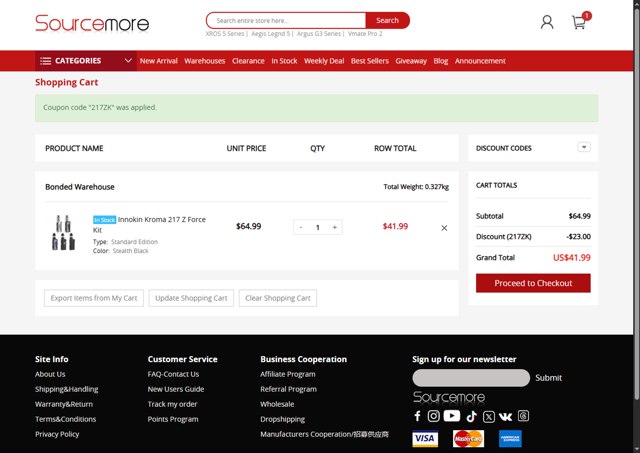Open TikTok social icon in footer
Image resolution: width=640 pixels, height=453 pixels.
click(x=471, y=416)
